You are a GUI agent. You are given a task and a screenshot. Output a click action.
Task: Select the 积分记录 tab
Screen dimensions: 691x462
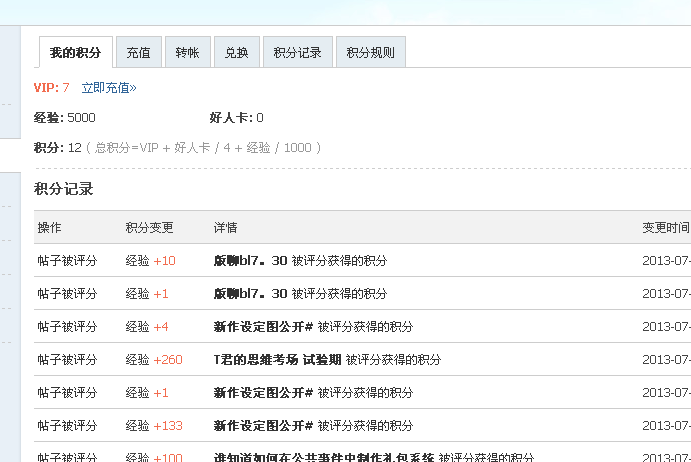[x=297, y=52]
